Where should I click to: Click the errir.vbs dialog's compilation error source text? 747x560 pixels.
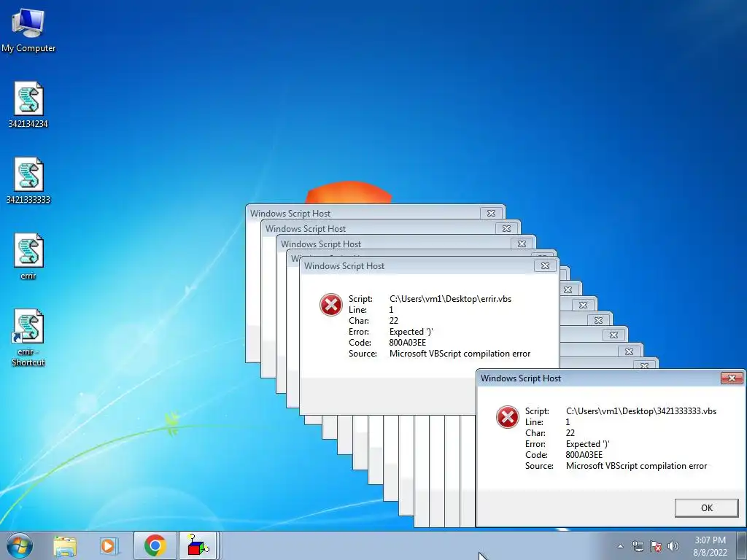click(x=460, y=354)
